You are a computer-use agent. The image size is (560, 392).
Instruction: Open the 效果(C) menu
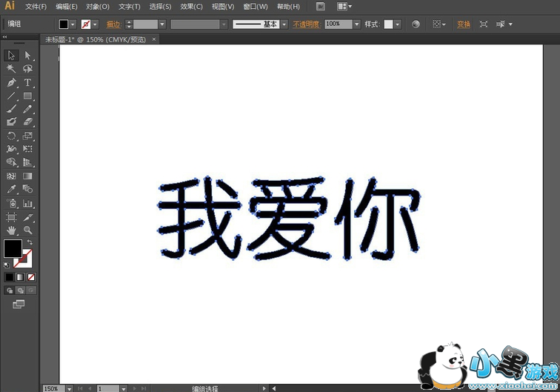tap(191, 7)
